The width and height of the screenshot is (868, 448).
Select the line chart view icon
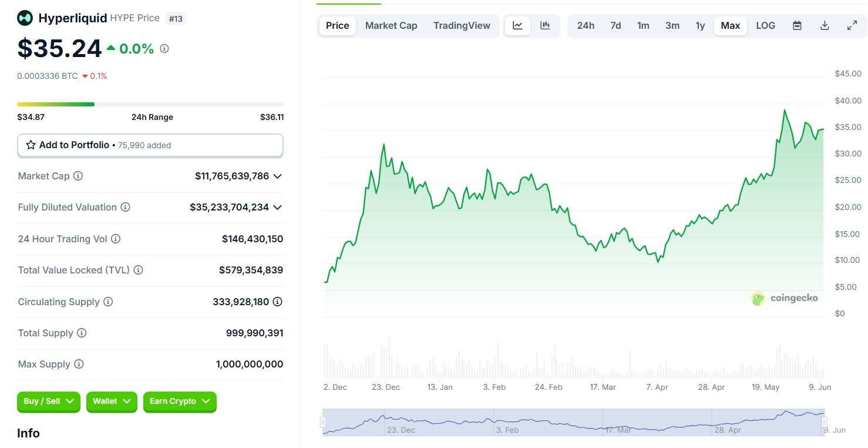517,25
